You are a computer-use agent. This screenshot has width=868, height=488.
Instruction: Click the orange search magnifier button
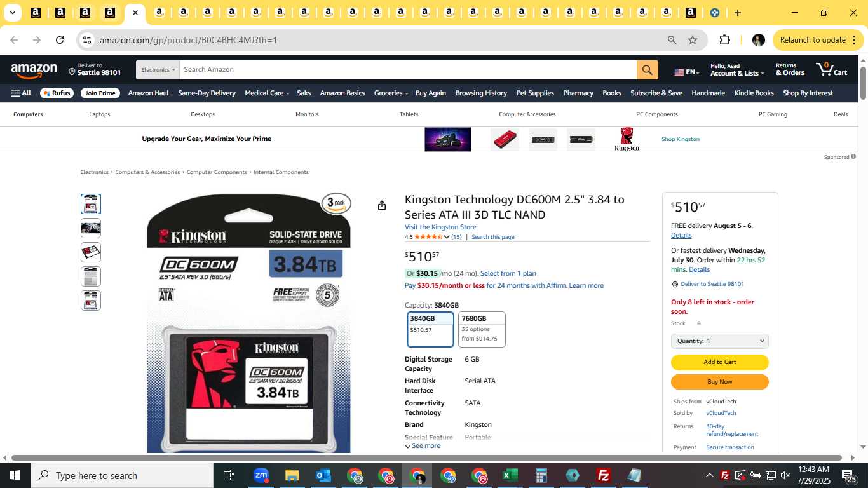(x=647, y=70)
